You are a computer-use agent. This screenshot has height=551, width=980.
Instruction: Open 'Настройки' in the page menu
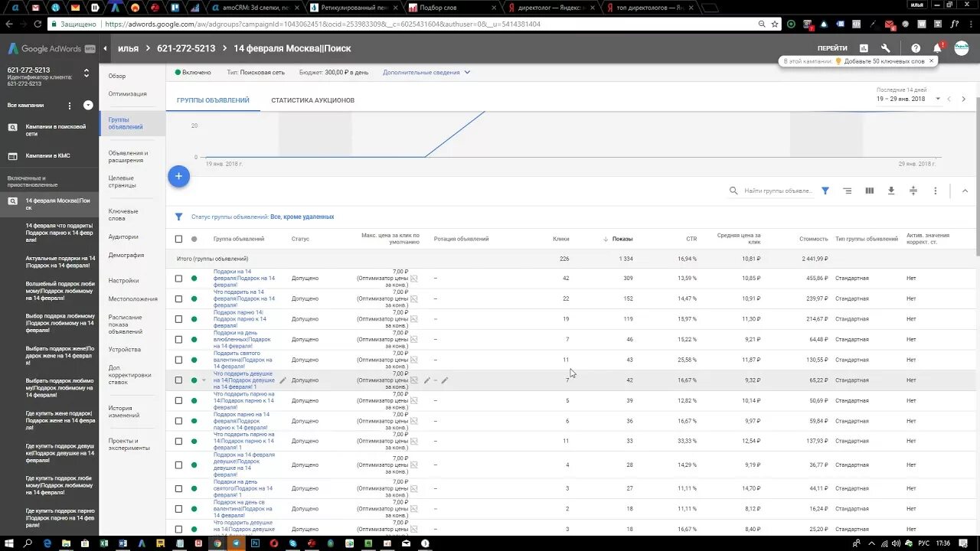pyautogui.click(x=123, y=281)
